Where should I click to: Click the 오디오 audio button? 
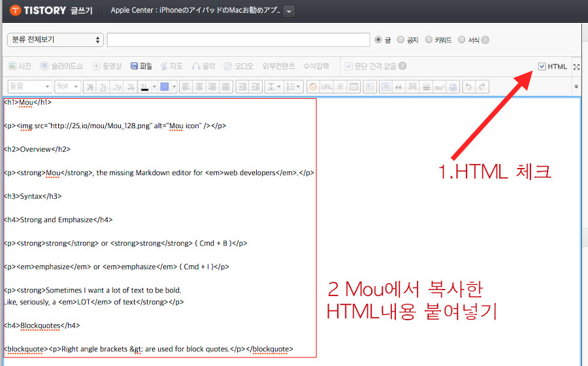[238, 66]
